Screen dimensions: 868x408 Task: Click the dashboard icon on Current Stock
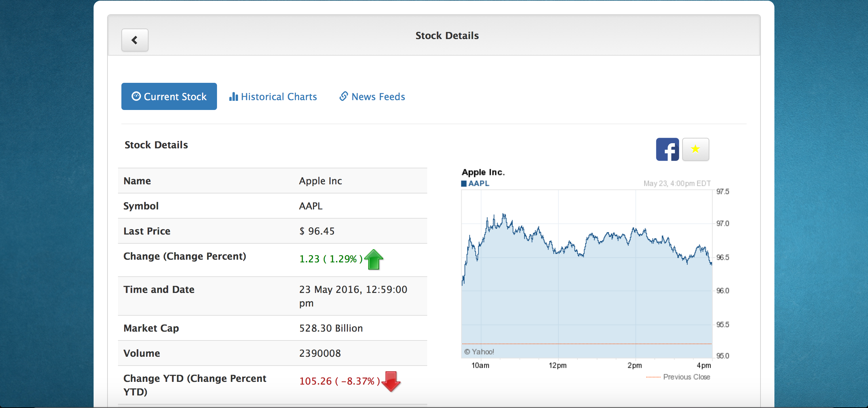point(136,96)
